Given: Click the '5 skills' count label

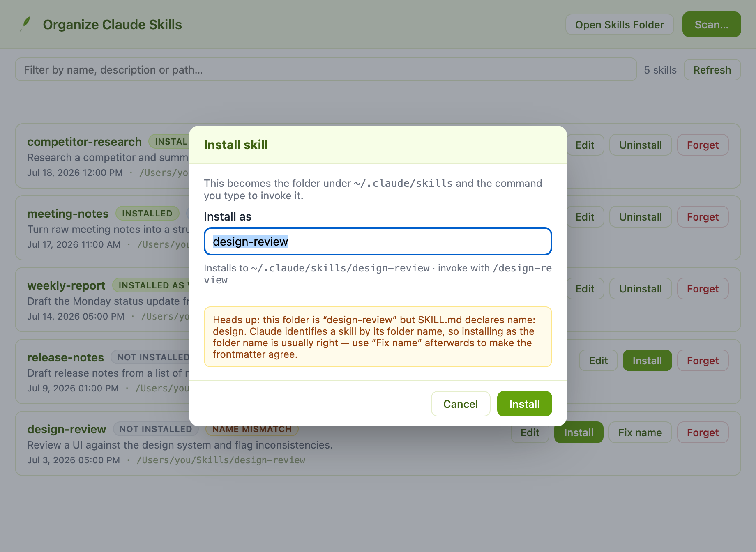Looking at the screenshot, I should click(660, 70).
